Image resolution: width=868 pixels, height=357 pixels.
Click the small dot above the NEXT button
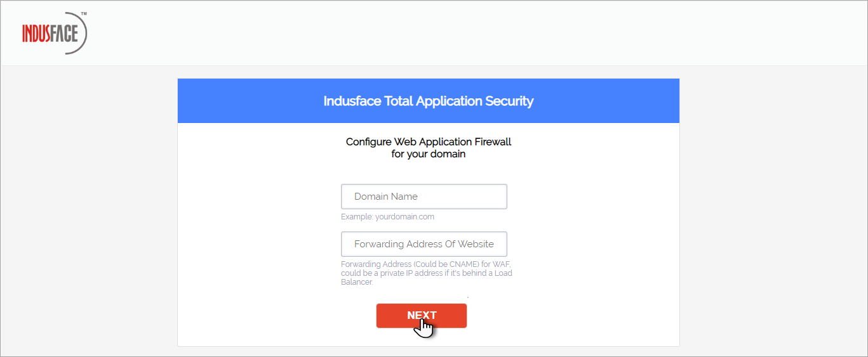point(468,297)
